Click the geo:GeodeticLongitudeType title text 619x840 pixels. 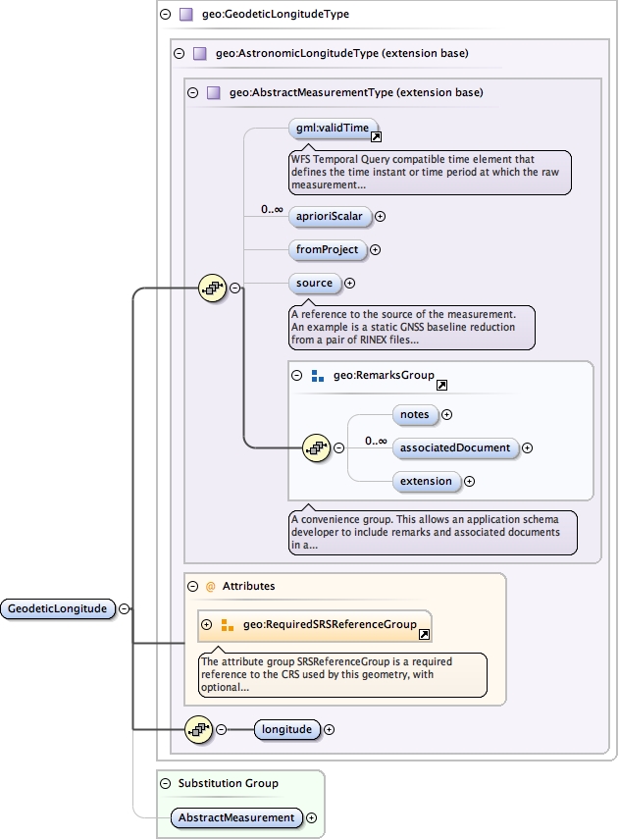click(x=276, y=15)
